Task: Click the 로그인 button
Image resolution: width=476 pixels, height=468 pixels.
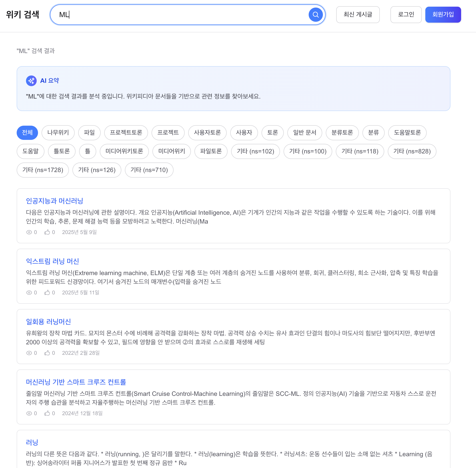Action: tap(406, 14)
